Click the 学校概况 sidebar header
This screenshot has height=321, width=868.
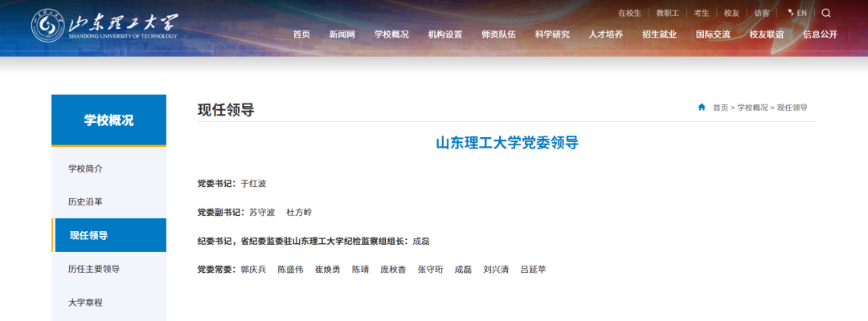(x=108, y=120)
